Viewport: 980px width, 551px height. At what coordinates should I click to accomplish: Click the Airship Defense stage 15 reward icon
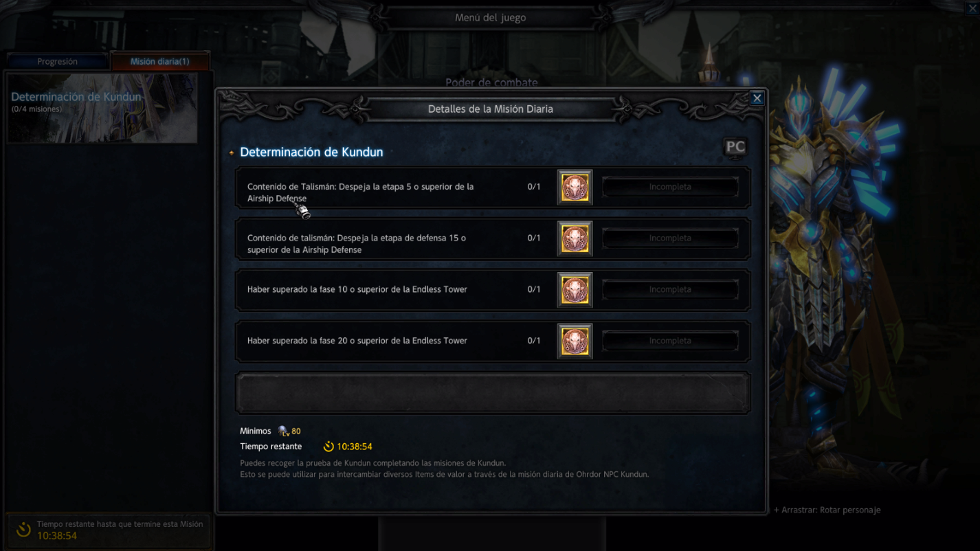click(x=575, y=238)
